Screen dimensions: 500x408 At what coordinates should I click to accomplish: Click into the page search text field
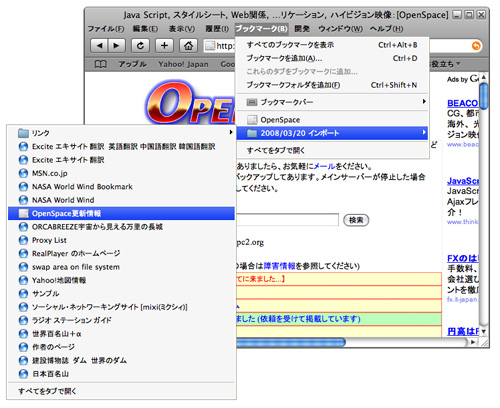[x=287, y=220]
